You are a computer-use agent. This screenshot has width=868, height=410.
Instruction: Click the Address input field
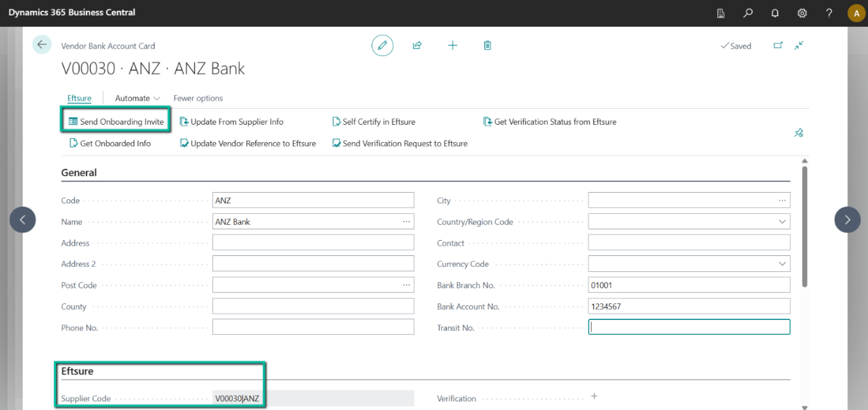click(x=313, y=243)
